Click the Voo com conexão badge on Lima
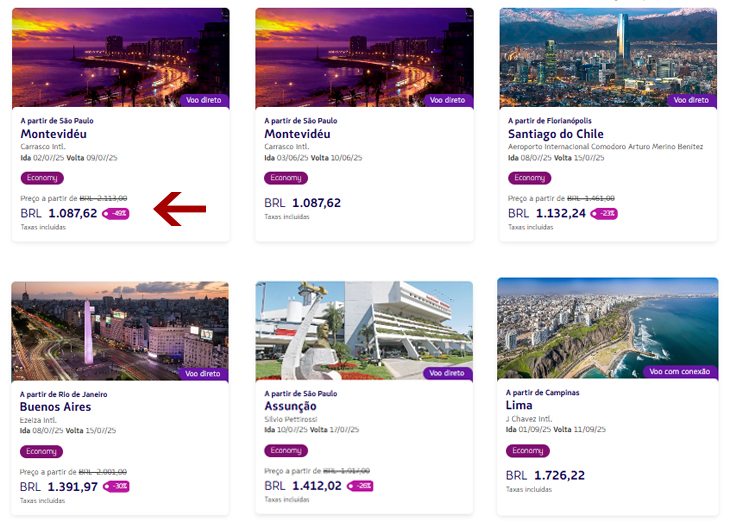 680,372
